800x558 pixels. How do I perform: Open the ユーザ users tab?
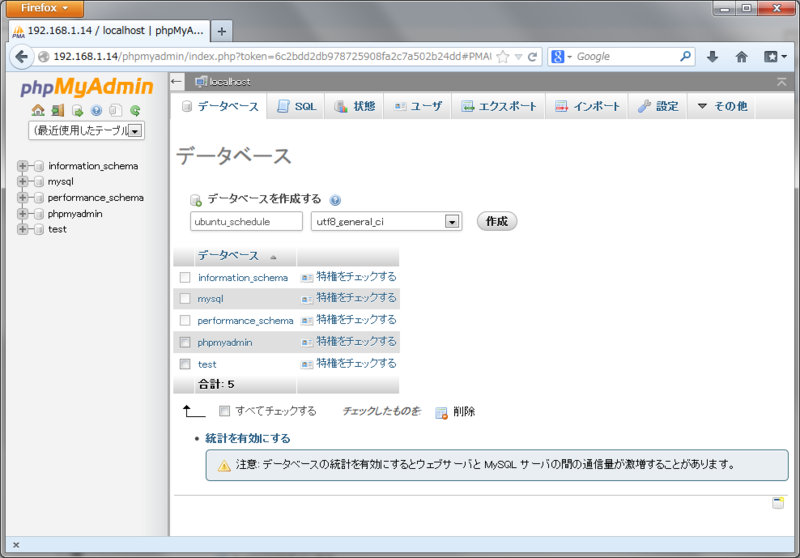pyautogui.click(x=417, y=106)
